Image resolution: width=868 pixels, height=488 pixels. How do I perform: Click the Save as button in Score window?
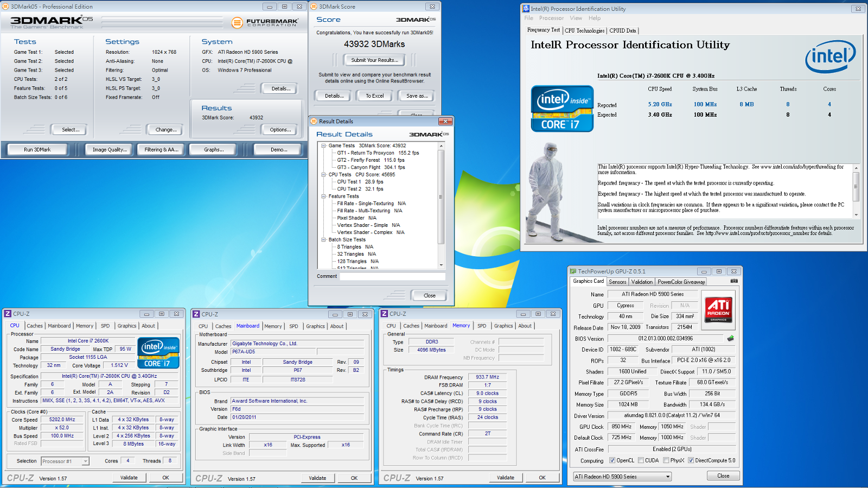click(x=417, y=96)
